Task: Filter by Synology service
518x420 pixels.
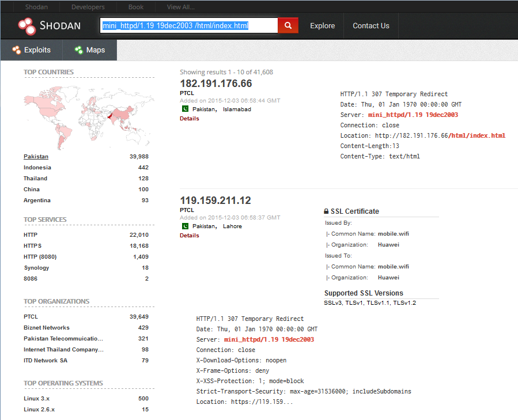Action: [x=36, y=268]
